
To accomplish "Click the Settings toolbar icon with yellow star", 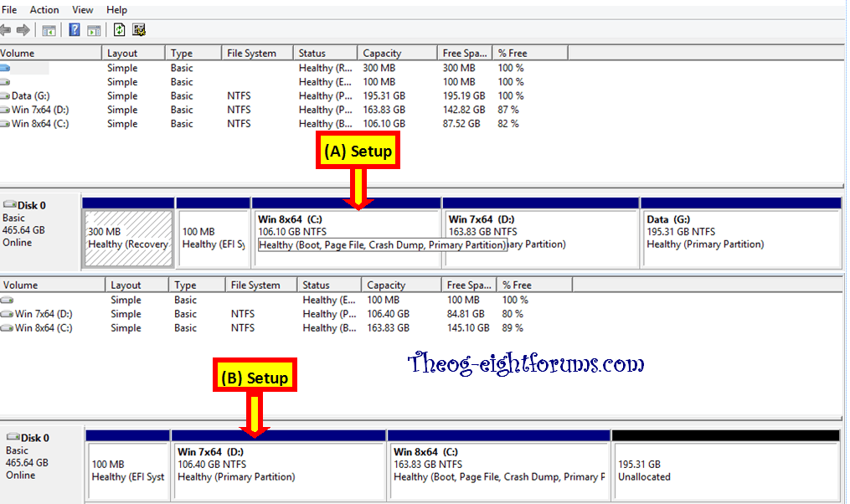I will point(139,30).
